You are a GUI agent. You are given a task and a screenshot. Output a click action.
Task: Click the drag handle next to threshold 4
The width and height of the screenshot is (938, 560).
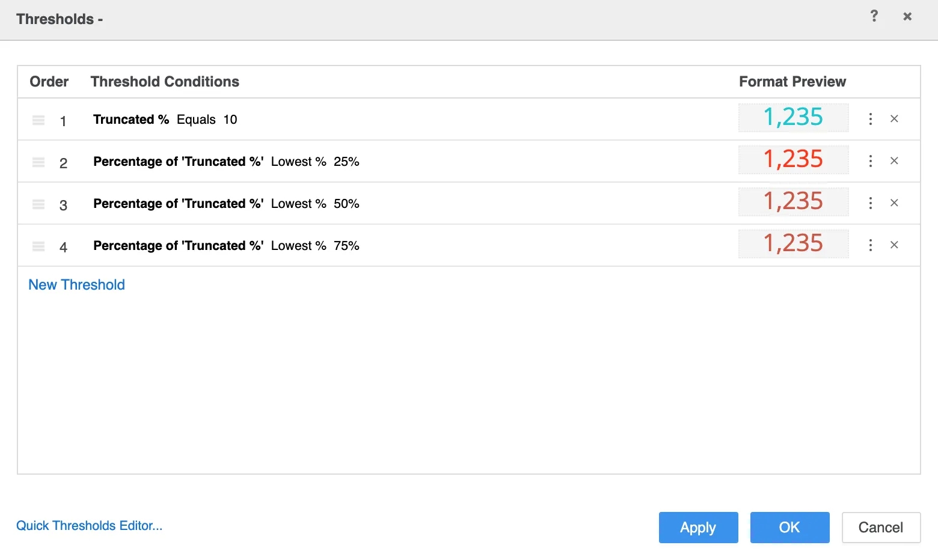(x=38, y=245)
